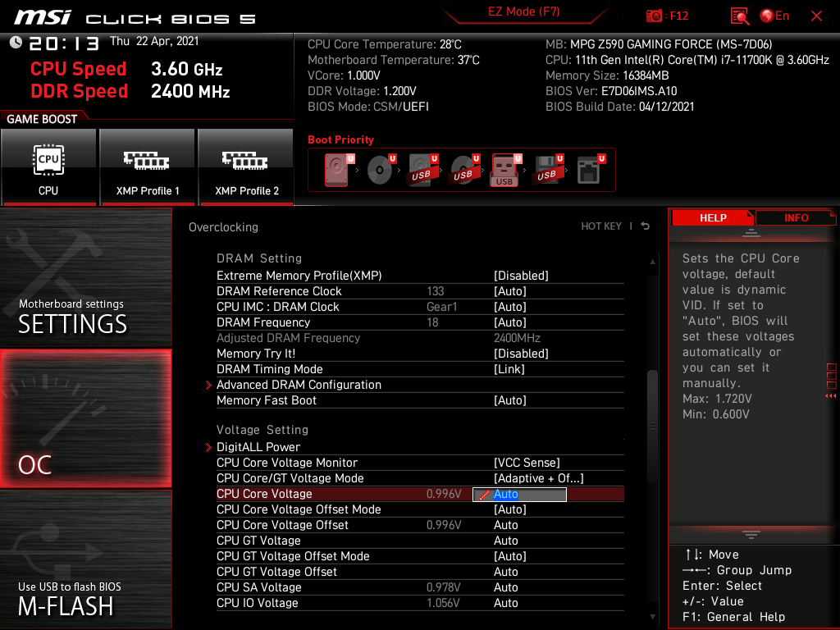Change Extreme Memory Profile(XMP) [Disabled] value
The image size is (840, 630).
point(521,276)
